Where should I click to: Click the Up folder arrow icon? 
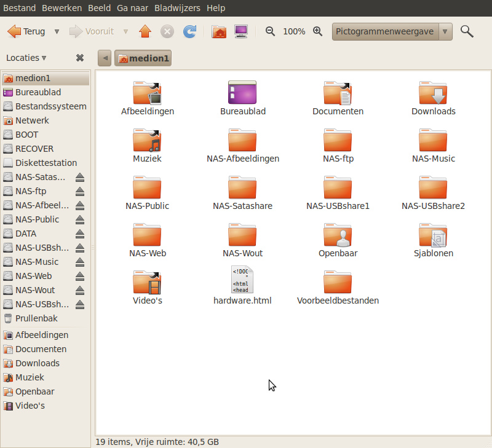(x=145, y=31)
